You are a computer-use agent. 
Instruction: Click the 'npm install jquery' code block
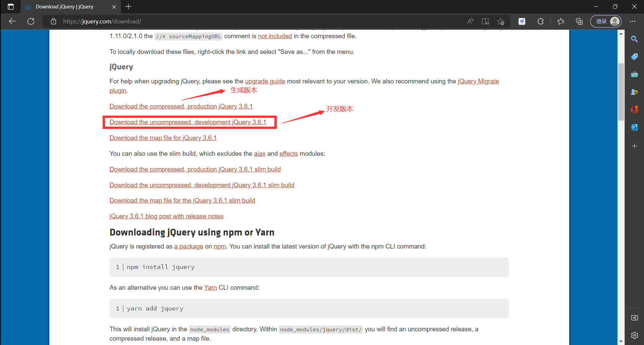pos(309,267)
